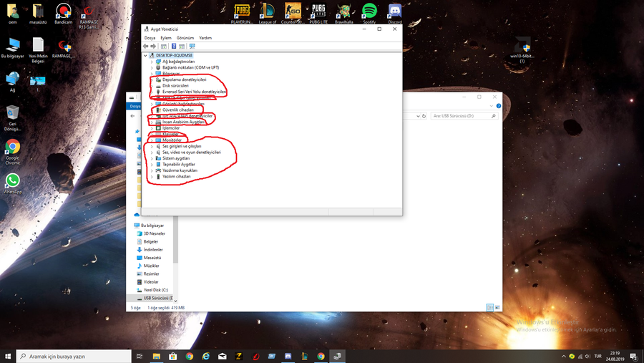This screenshot has width=644, height=363.
Task: Click the blue help icon in Device Manager toolbar
Action: tap(173, 47)
